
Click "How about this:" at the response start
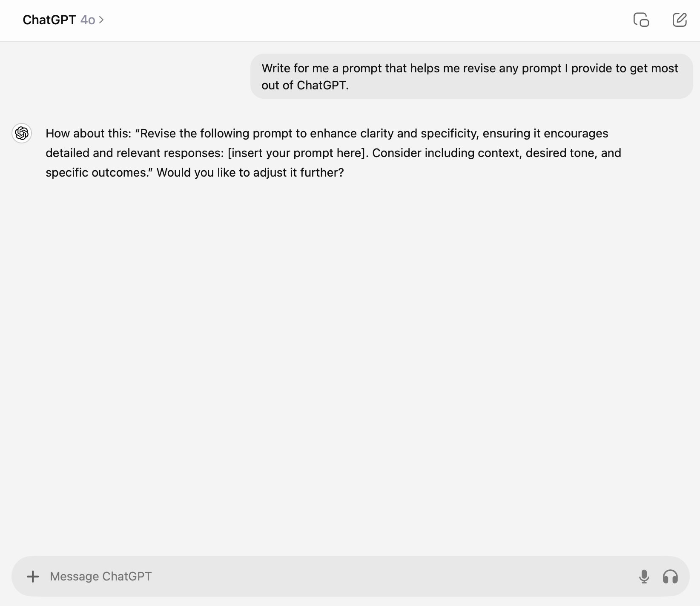coord(89,133)
